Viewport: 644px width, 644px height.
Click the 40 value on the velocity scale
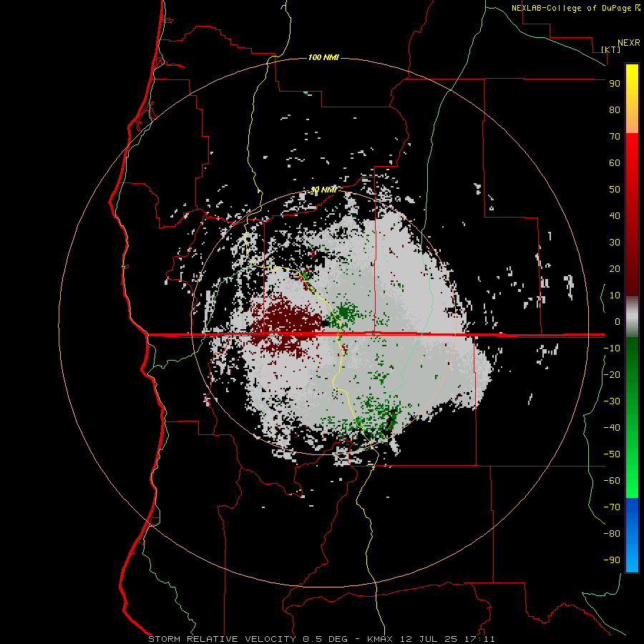pos(615,215)
